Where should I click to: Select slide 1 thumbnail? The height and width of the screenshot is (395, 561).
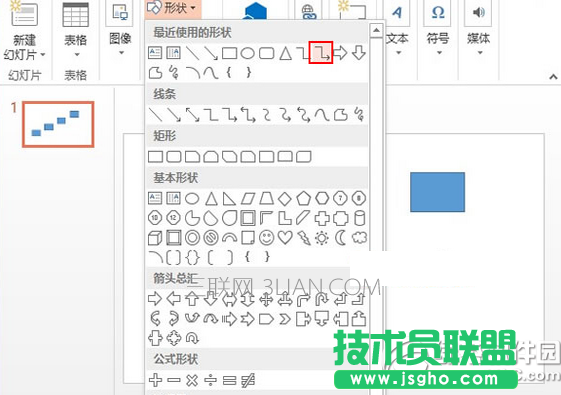[x=58, y=124]
